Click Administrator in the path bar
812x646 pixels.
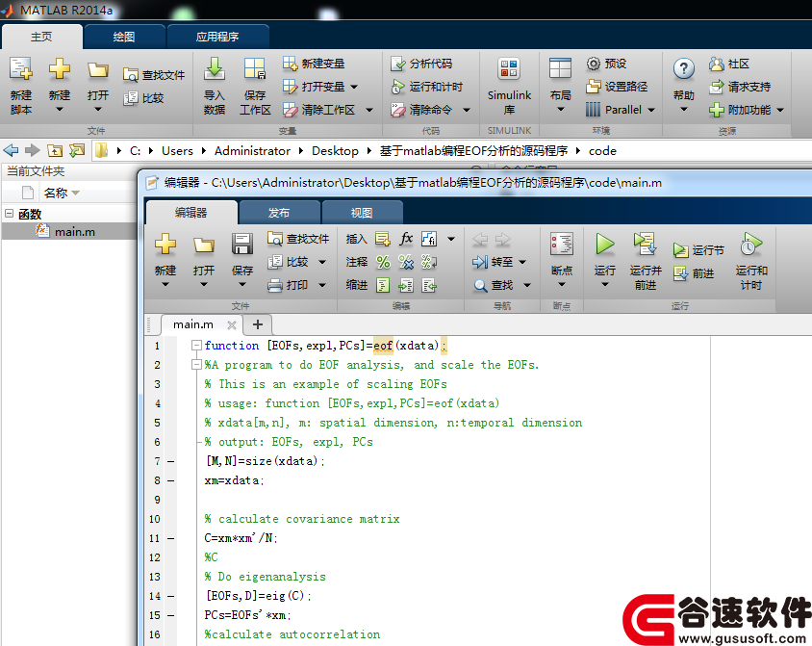(252, 151)
